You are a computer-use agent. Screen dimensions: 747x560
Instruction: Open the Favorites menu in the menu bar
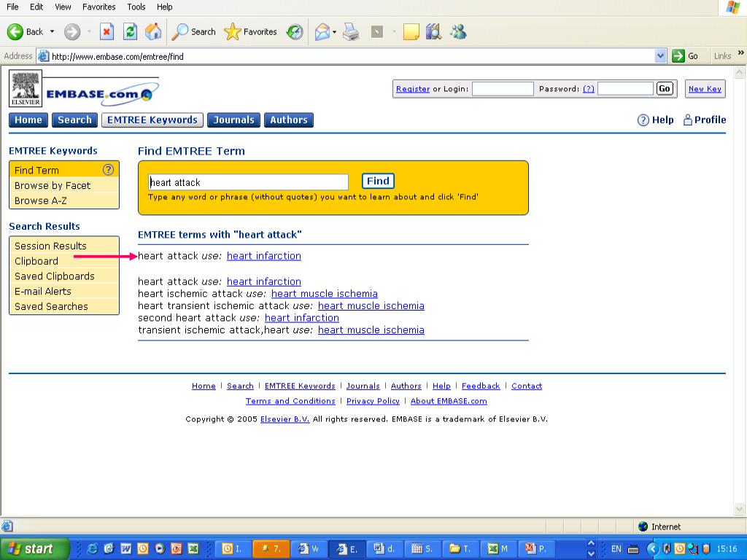[99, 7]
